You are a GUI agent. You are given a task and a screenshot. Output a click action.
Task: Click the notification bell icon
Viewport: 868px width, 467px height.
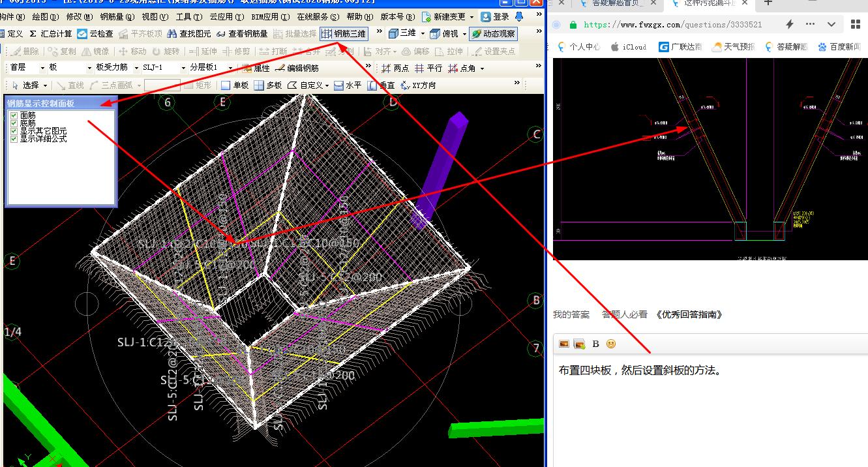tap(518, 16)
